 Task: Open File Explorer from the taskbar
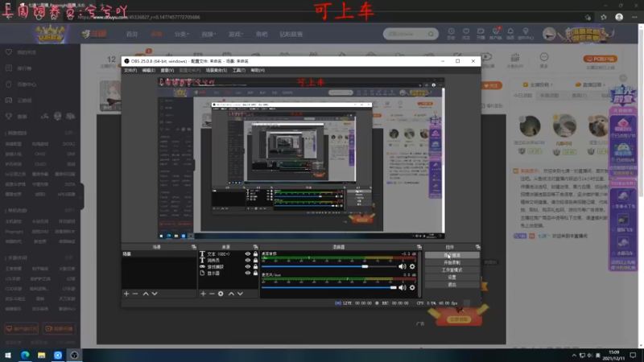point(42,355)
